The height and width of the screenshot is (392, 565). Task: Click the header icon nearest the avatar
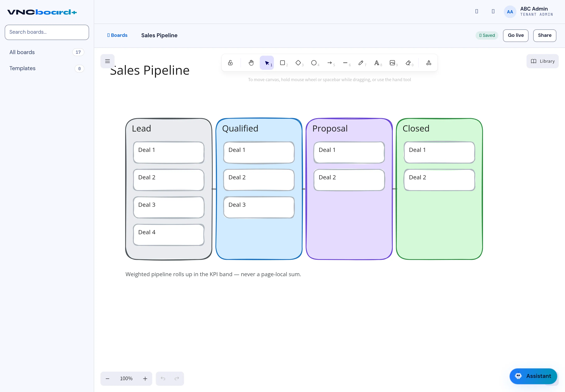click(x=493, y=11)
